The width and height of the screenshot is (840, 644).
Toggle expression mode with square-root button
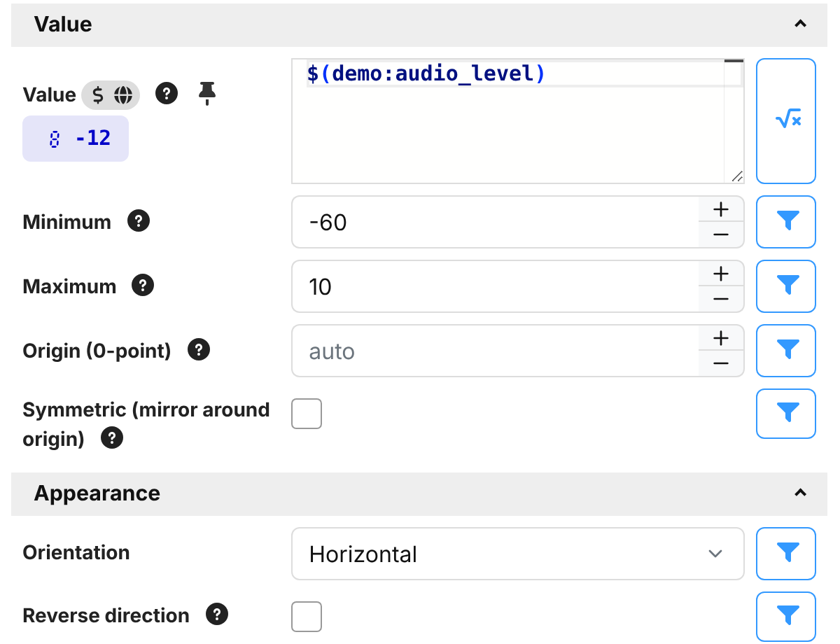(x=786, y=121)
